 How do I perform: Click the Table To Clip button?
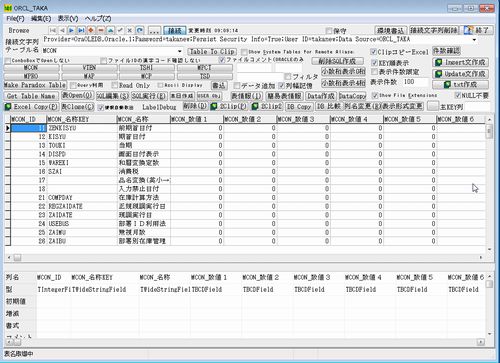(x=212, y=52)
